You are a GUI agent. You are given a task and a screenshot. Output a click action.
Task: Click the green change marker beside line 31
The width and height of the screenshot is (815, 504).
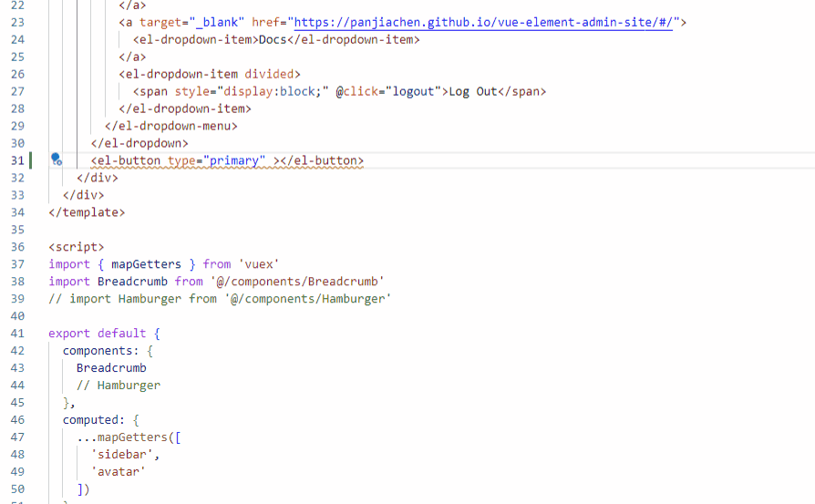click(x=31, y=160)
